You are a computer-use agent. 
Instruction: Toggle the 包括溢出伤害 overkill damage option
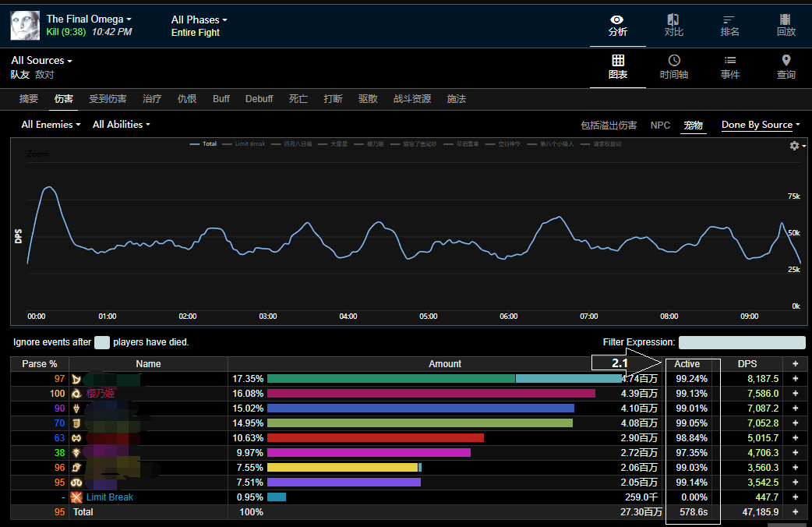[x=608, y=126]
